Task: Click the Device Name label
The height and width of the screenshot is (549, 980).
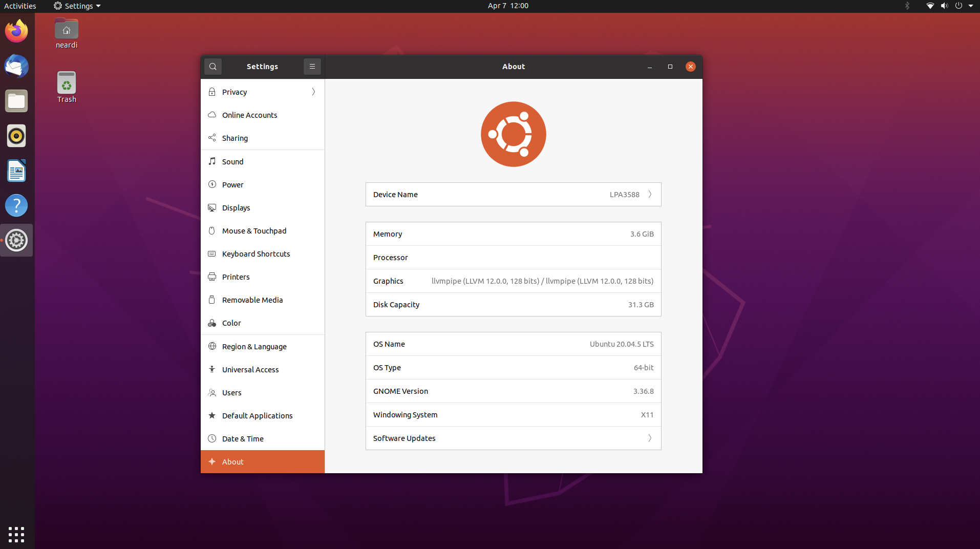Action: coord(395,194)
